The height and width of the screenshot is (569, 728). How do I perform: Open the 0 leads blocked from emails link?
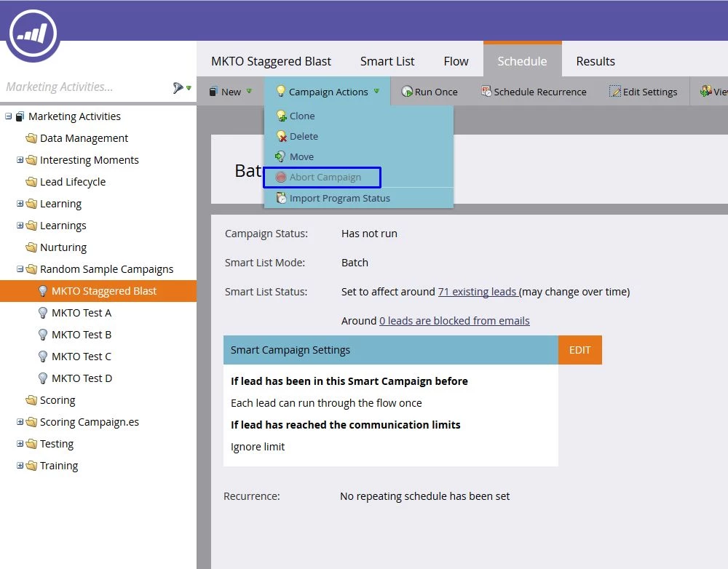[x=454, y=321]
